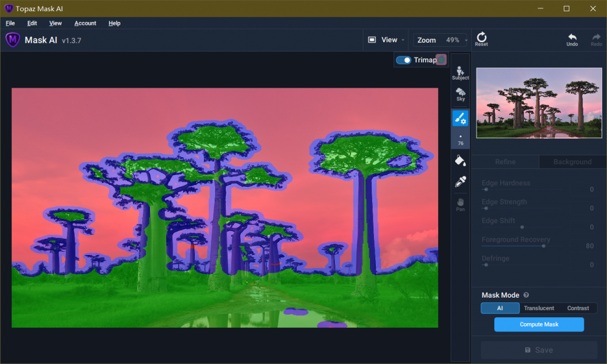The width and height of the screenshot is (607, 364).
Task: Open the File menu
Action: pyautogui.click(x=10, y=23)
